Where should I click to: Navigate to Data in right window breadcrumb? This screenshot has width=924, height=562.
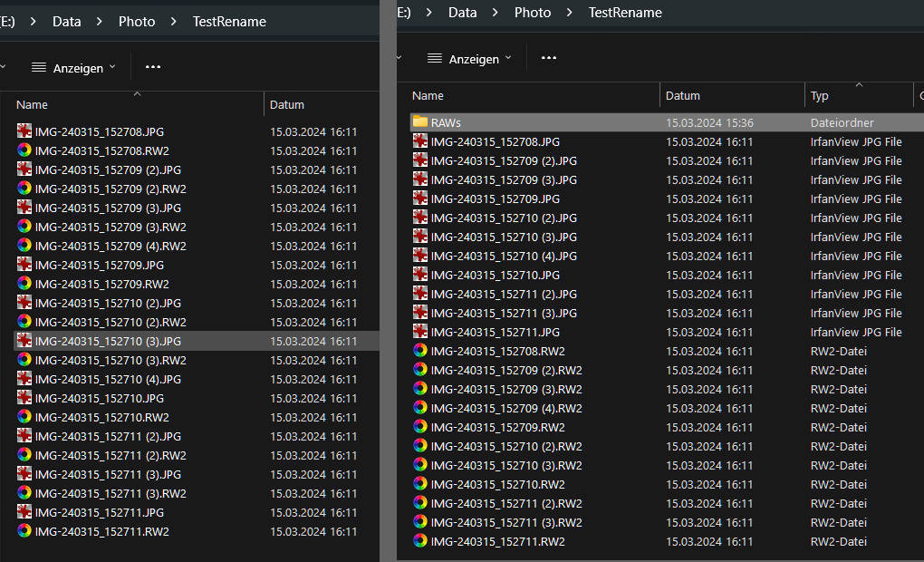[x=462, y=13]
